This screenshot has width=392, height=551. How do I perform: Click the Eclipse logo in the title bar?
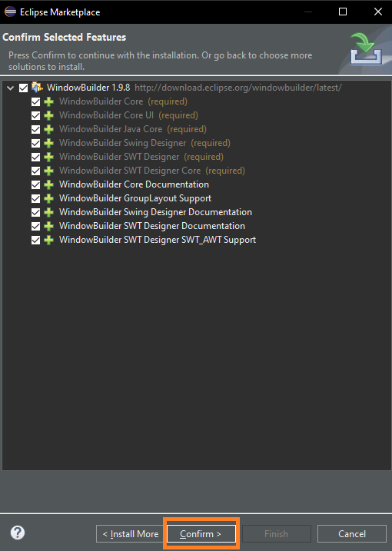click(x=10, y=12)
